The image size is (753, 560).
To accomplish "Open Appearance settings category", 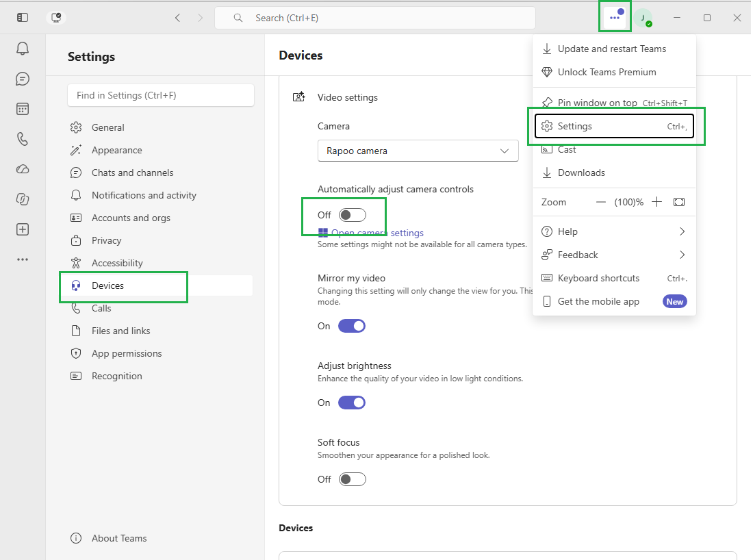I will click(x=160, y=151).
